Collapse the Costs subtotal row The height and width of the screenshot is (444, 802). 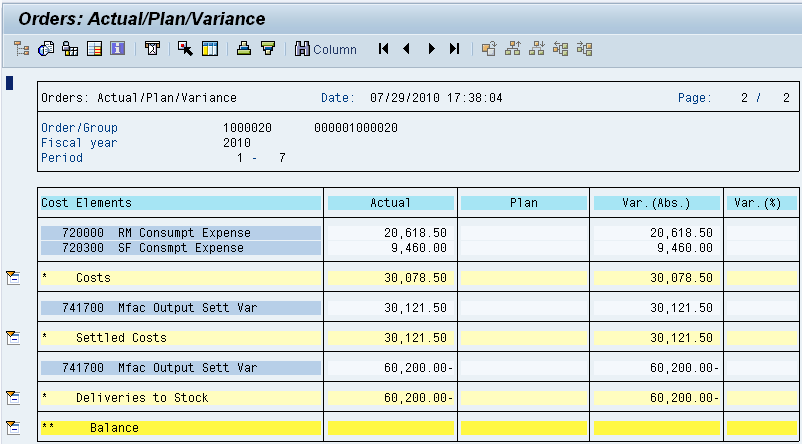[13, 278]
